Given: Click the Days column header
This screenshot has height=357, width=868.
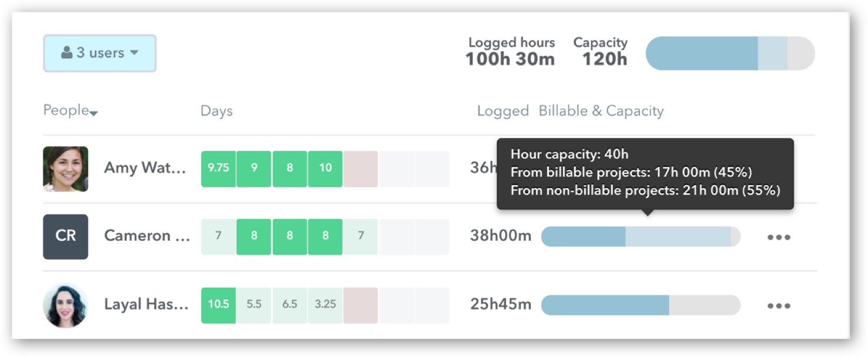Looking at the screenshot, I should point(216,111).
